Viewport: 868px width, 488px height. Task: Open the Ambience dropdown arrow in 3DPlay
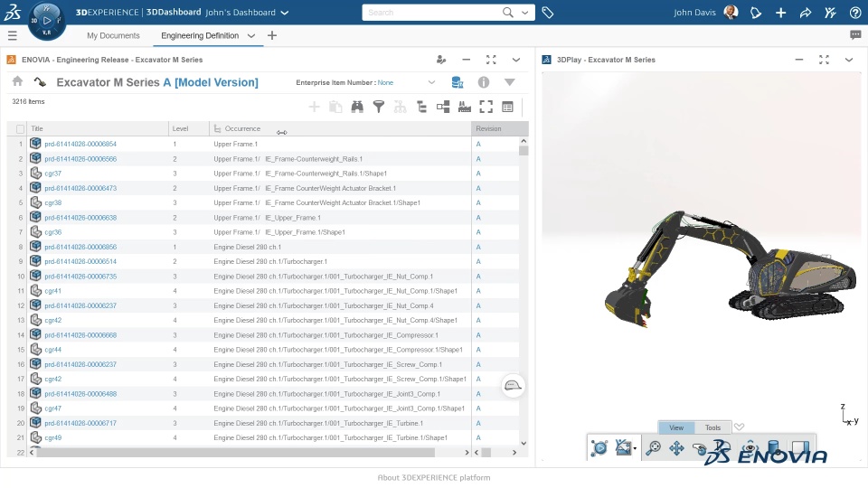click(x=635, y=448)
